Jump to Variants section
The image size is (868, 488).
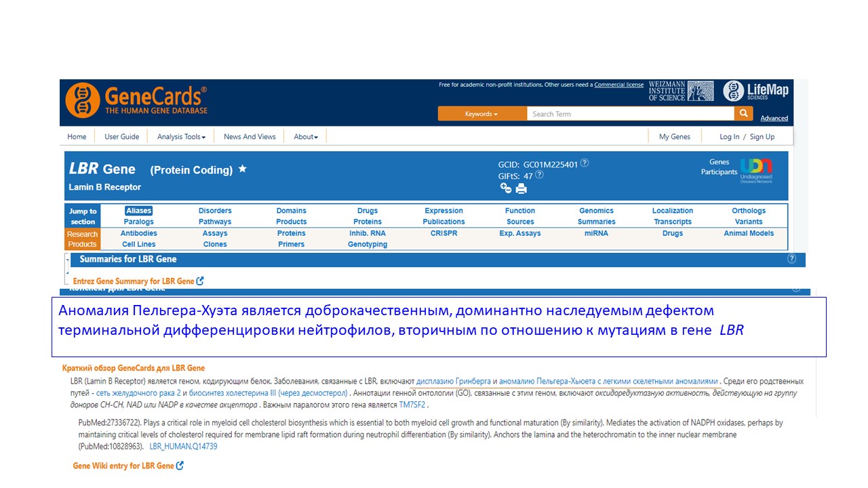click(749, 222)
